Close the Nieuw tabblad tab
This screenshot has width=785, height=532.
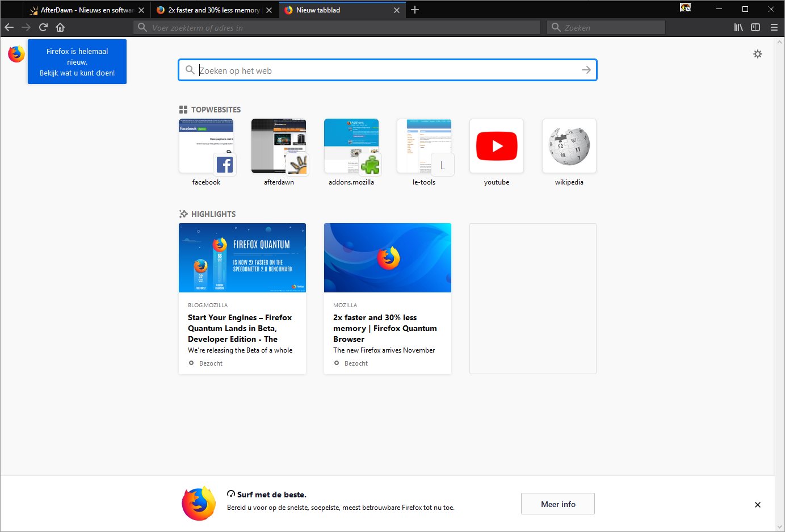coord(397,10)
